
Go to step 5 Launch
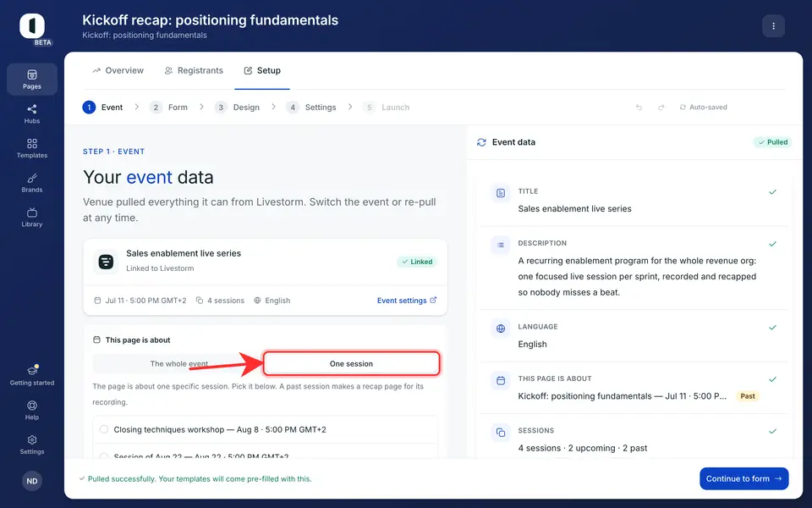[387, 108]
